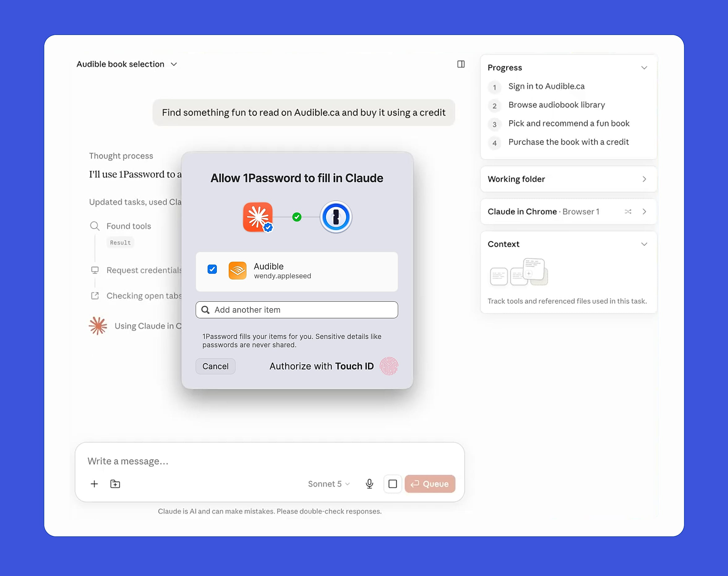Click the shuffle icon in Claude in Chrome
The width and height of the screenshot is (728, 576).
[x=628, y=211]
